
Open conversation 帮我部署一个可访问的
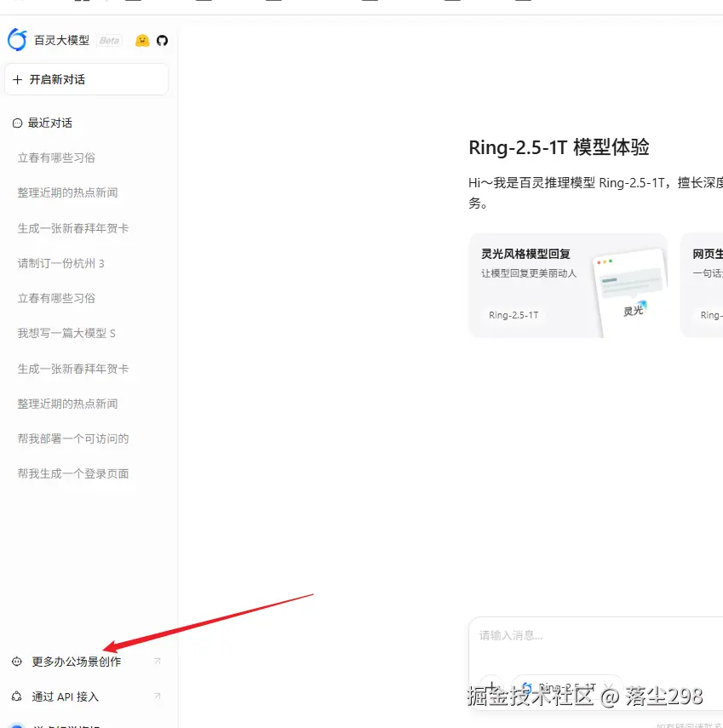73,439
